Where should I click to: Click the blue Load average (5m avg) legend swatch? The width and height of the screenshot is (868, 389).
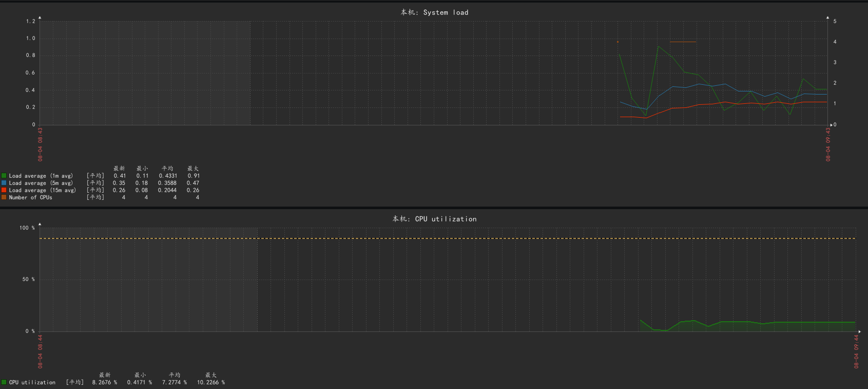(x=4, y=183)
